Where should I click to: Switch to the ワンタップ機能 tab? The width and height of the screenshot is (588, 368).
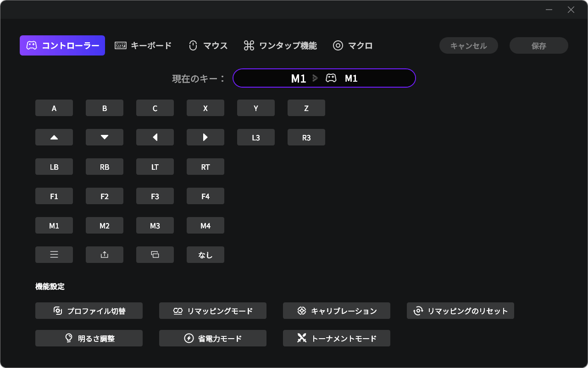pyautogui.click(x=280, y=45)
